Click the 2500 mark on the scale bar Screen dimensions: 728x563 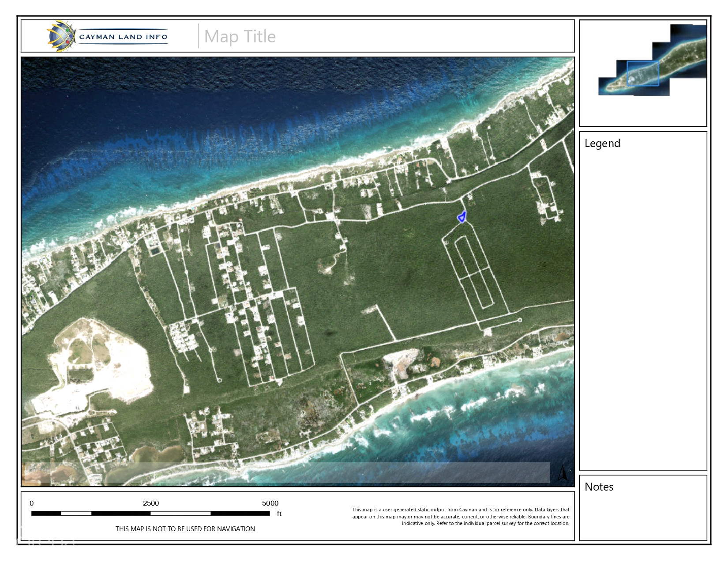pos(150,503)
